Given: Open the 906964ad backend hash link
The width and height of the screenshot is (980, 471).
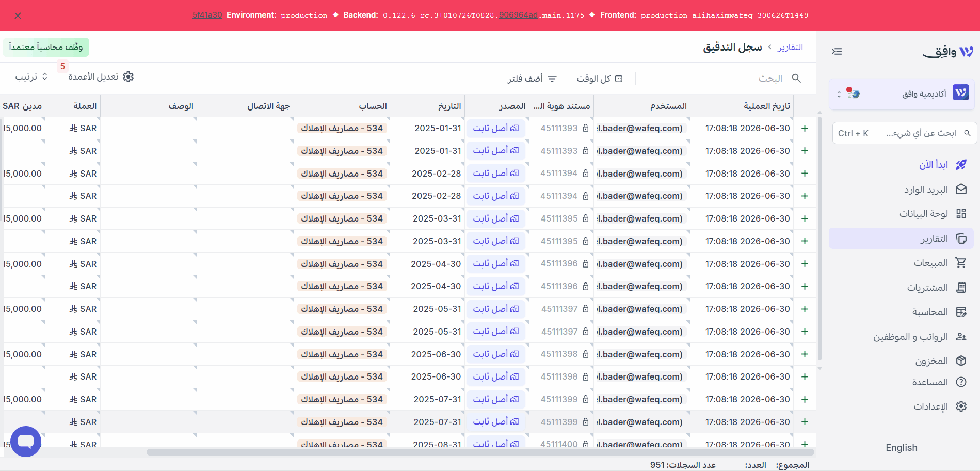Looking at the screenshot, I should click(518, 15).
